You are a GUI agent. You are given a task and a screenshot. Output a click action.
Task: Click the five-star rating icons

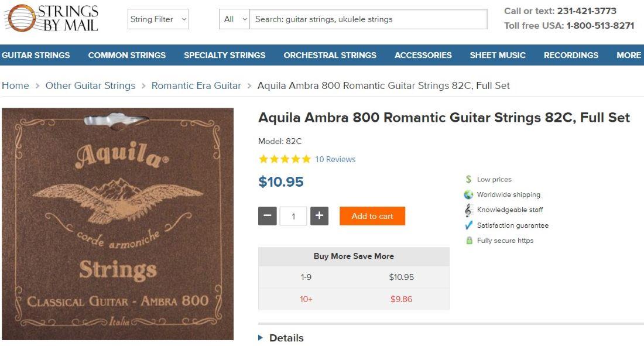pos(285,159)
